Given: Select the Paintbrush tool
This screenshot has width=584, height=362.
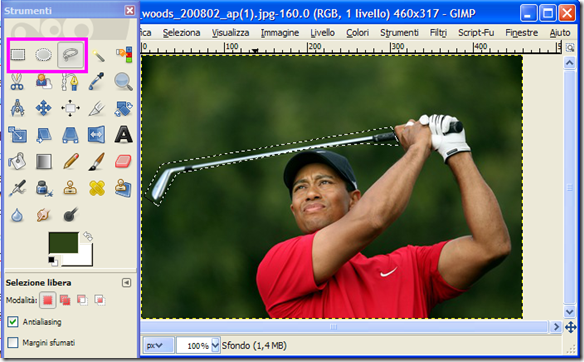Looking at the screenshot, I should [x=97, y=162].
